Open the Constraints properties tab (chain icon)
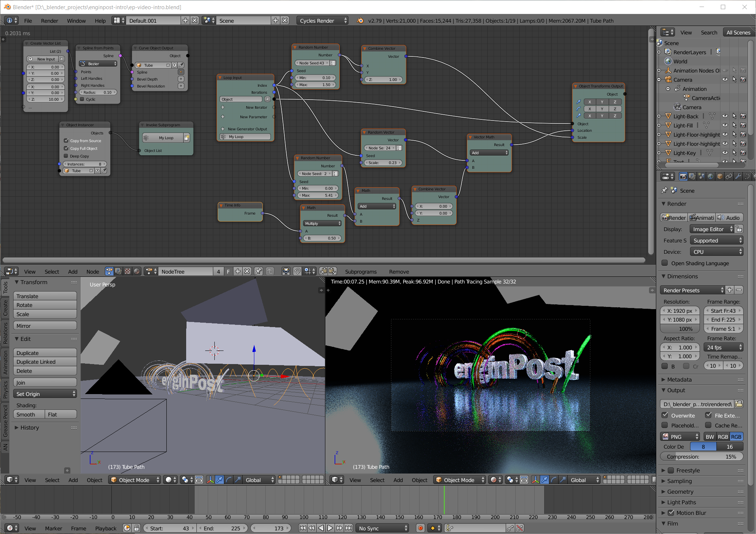Viewport: 756px width, 534px height. 729,177
